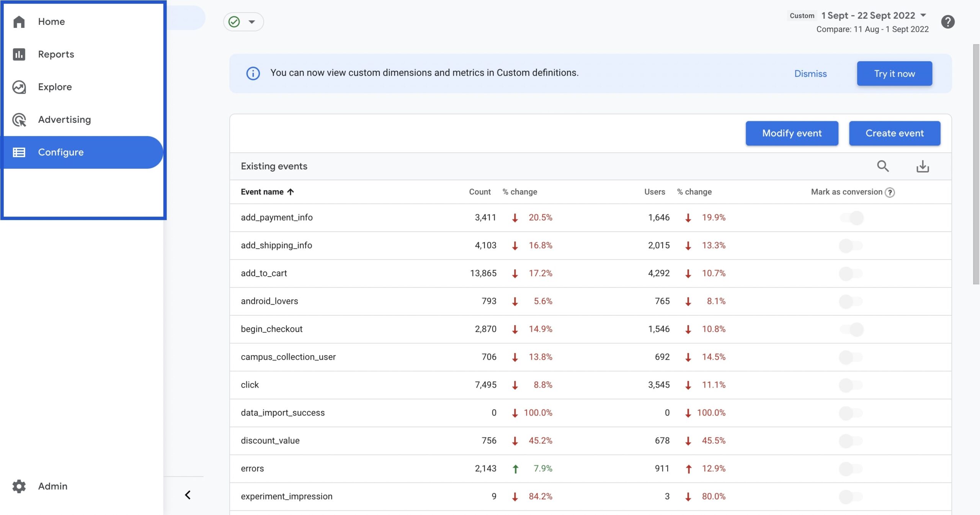Viewport: 980px width, 515px height.
Task: Click the Create event button
Action: point(894,133)
